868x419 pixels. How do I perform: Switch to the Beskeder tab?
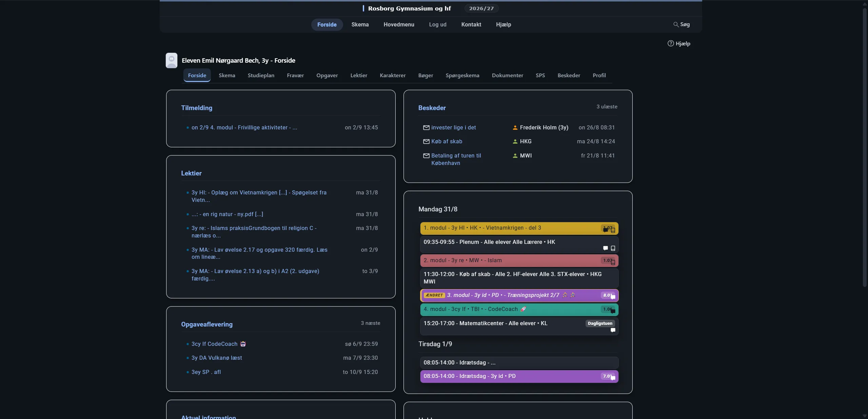[569, 75]
